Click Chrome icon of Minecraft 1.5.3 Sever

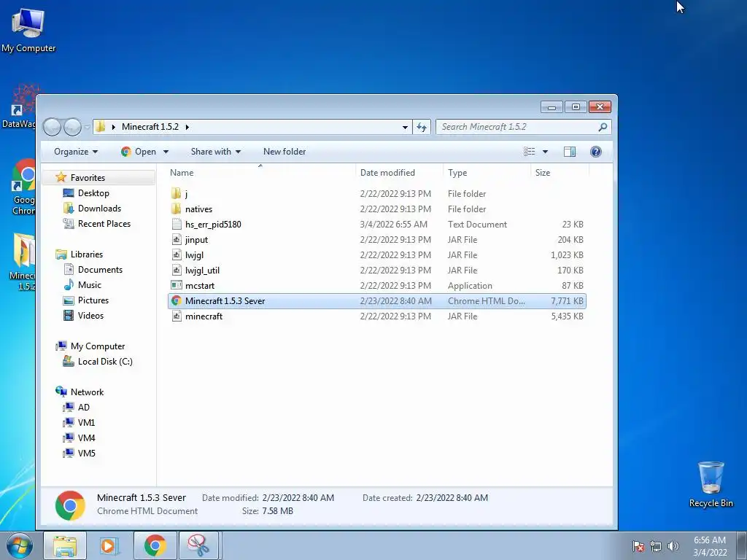point(177,300)
